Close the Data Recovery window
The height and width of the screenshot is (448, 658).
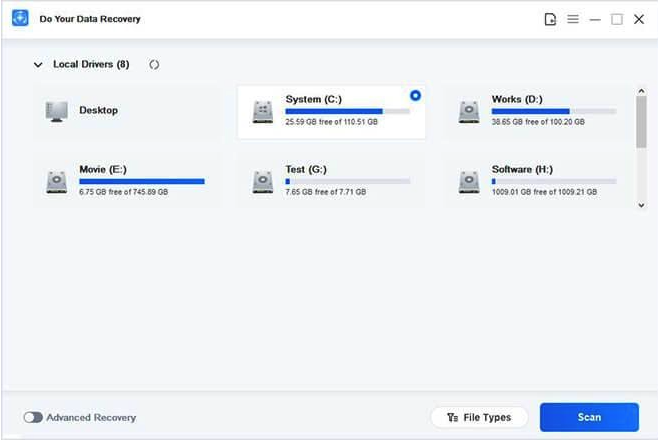pyautogui.click(x=639, y=19)
